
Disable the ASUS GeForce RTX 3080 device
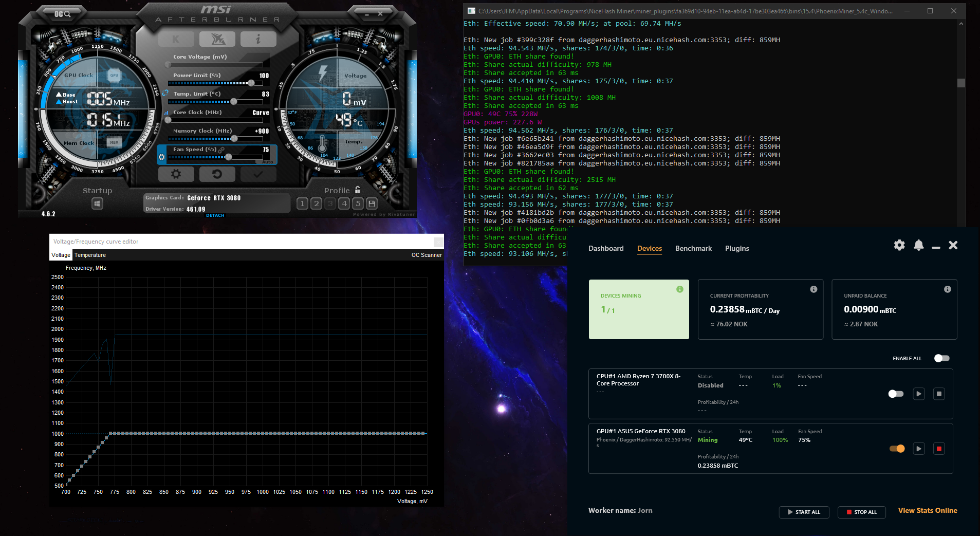tap(897, 449)
